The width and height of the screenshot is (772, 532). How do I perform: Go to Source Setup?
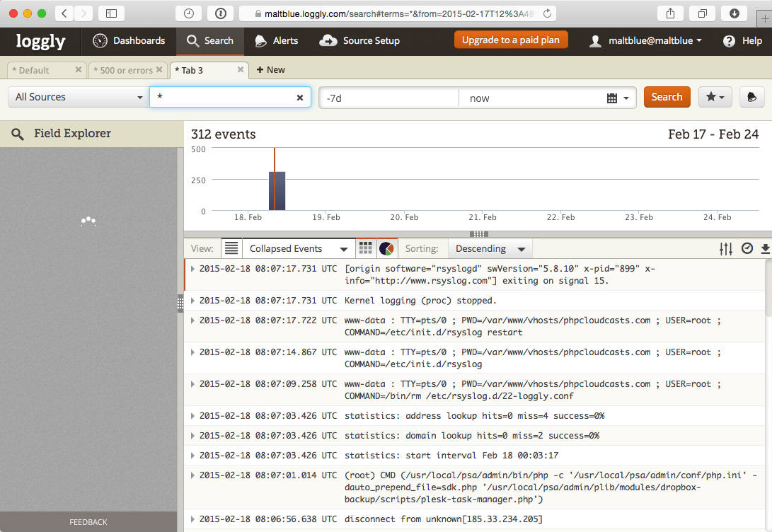(x=359, y=41)
